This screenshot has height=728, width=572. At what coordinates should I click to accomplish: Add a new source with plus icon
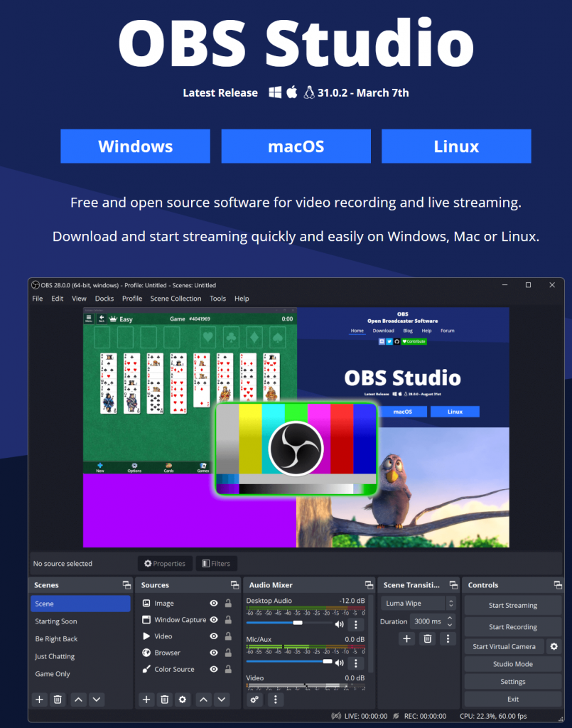click(x=146, y=700)
